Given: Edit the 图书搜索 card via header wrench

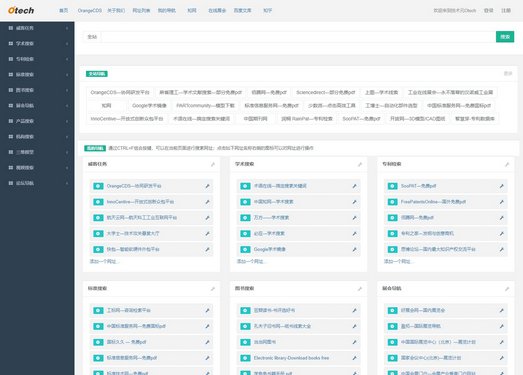Looking at the screenshot, I should (x=360, y=289).
